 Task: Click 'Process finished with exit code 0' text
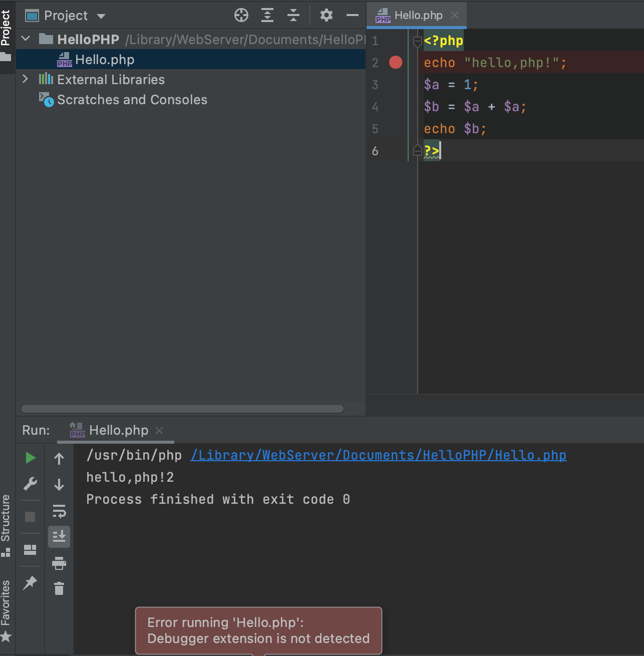coord(218,499)
